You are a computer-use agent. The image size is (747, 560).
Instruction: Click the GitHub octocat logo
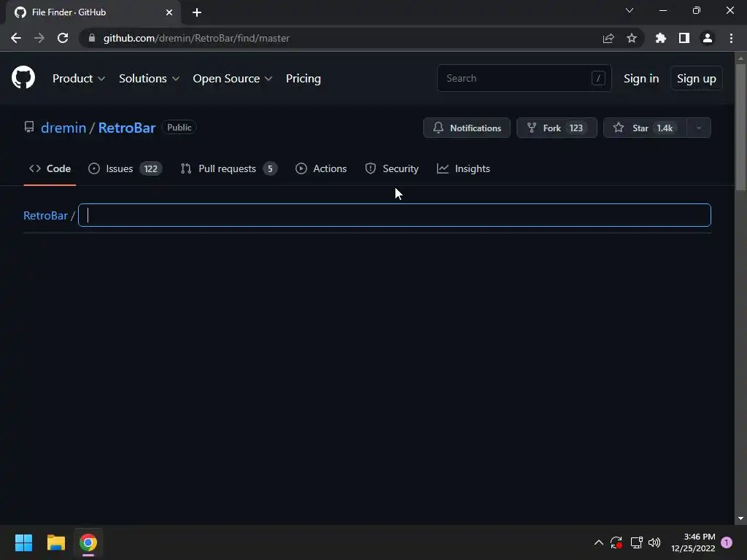[23, 77]
